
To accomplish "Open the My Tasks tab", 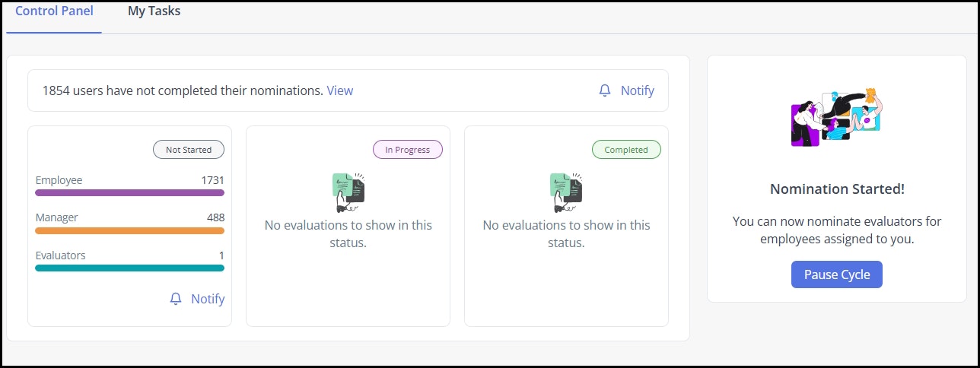I will pos(154,11).
